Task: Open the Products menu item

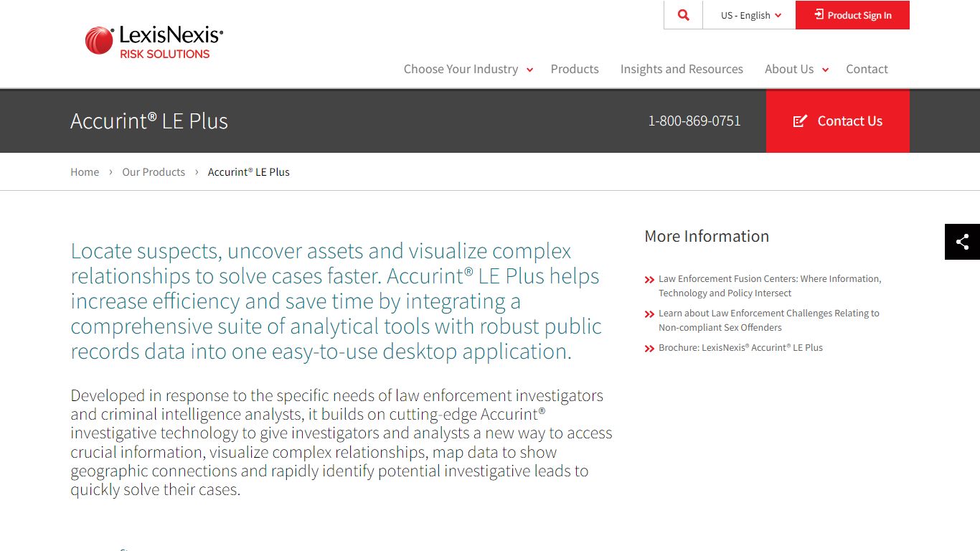Action: click(x=575, y=69)
